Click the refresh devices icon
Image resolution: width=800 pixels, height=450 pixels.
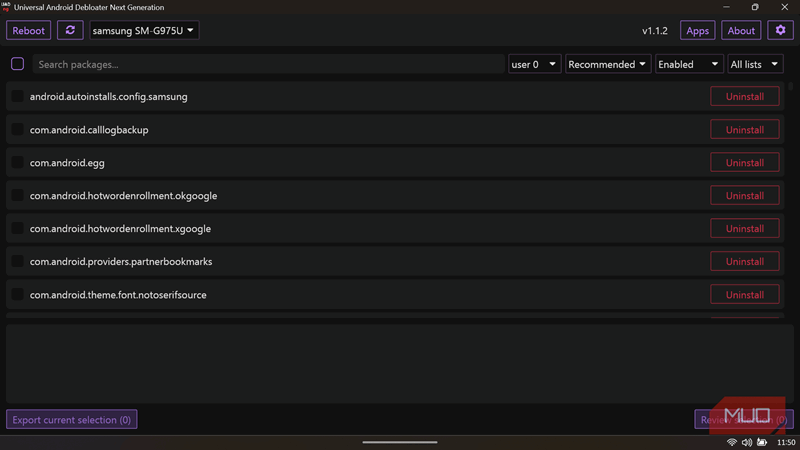pos(70,30)
